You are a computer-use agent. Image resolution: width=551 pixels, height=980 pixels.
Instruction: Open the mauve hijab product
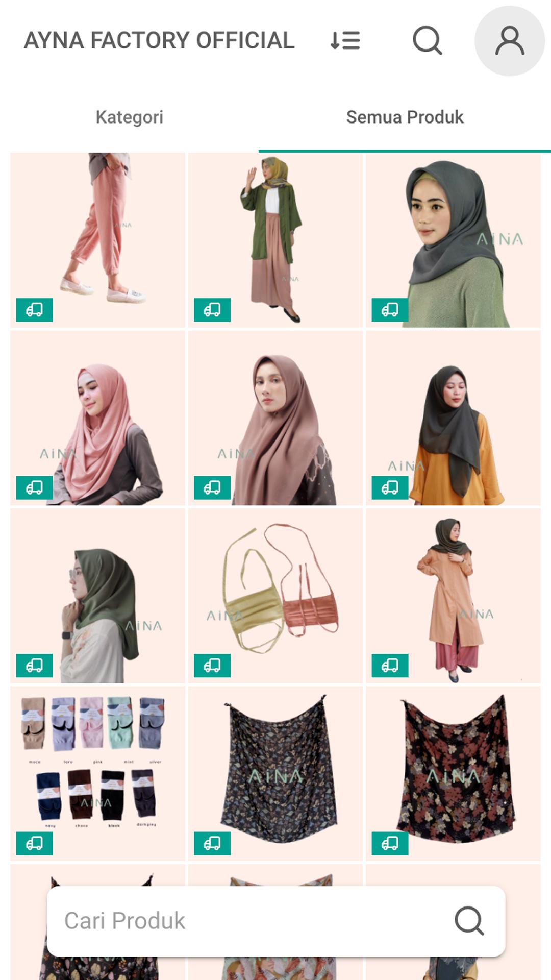275,418
